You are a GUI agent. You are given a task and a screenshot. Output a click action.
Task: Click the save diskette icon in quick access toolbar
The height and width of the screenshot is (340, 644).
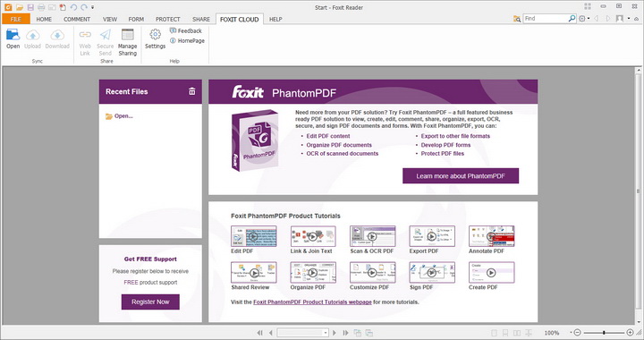pyautogui.click(x=30, y=7)
